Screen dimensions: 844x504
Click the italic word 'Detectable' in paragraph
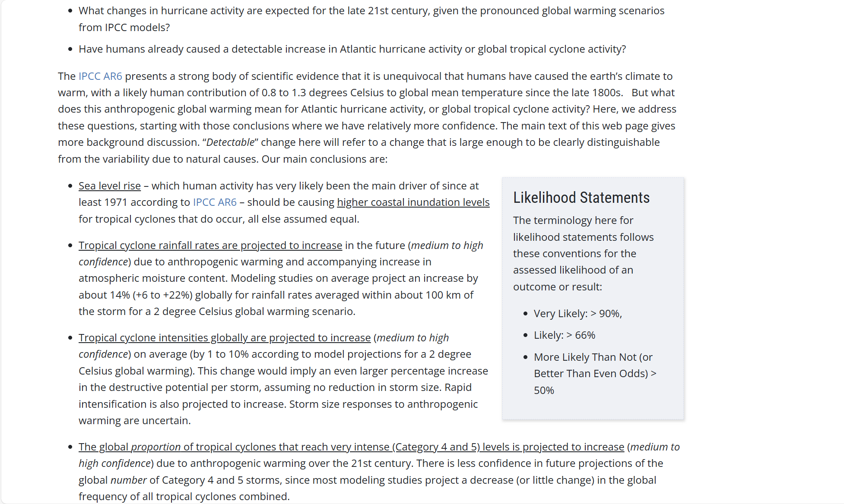(x=230, y=142)
